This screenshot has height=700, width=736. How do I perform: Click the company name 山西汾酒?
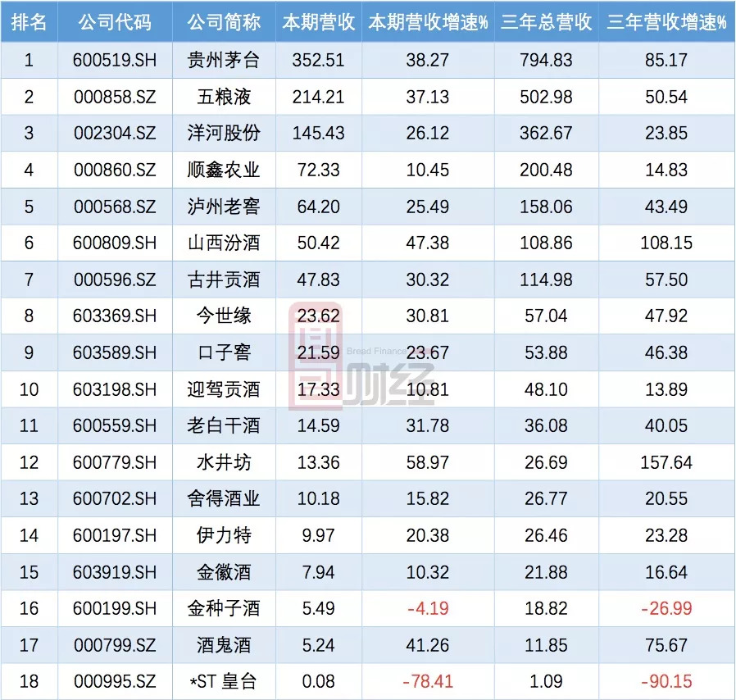pyautogui.click(x=224, y=243)
